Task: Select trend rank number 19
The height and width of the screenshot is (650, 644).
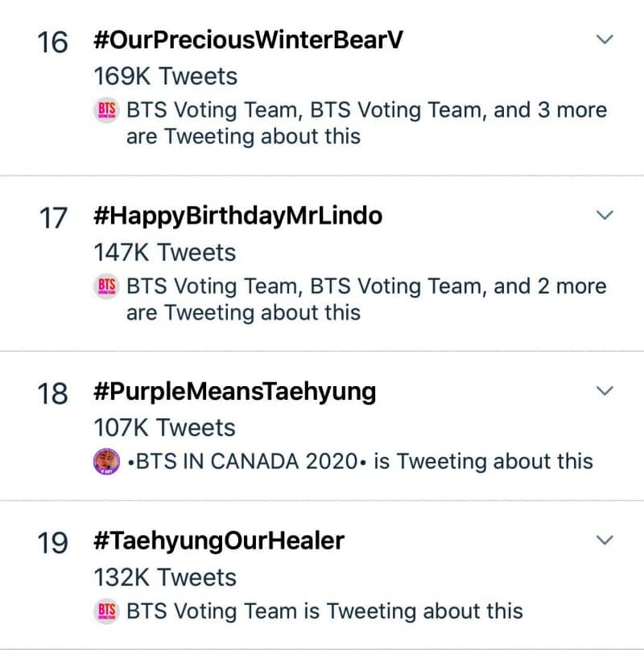Action: (x=53, y=542)
